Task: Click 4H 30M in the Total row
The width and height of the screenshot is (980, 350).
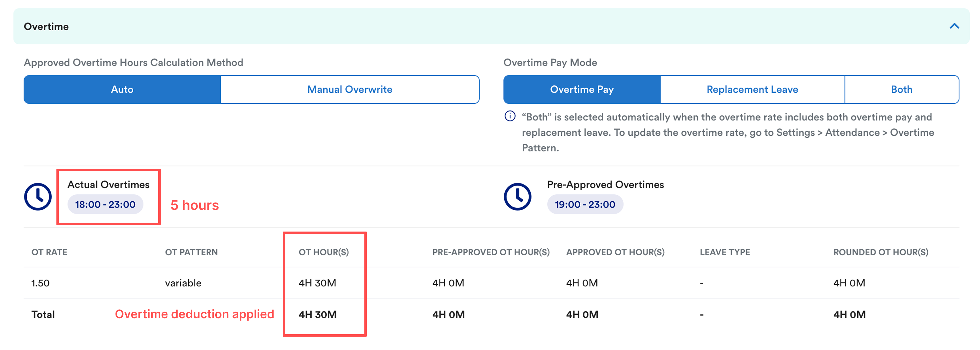Action: (x=317, y=315)
